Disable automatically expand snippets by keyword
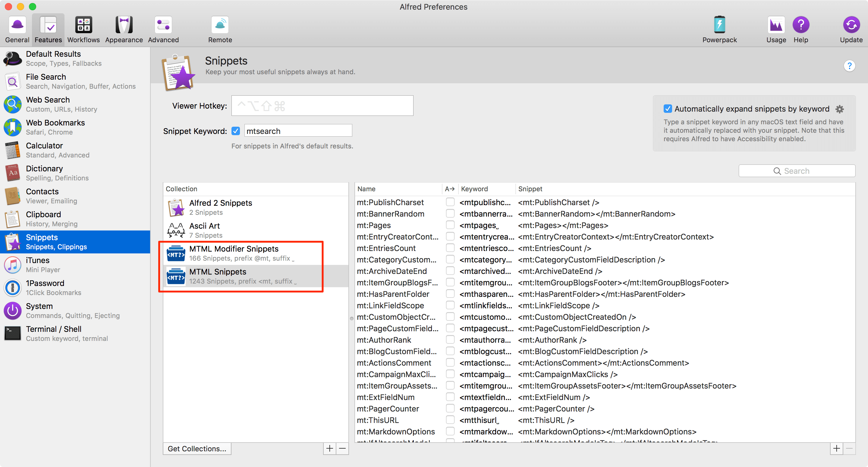Screen dimensions: 868x467 [667, 109]
